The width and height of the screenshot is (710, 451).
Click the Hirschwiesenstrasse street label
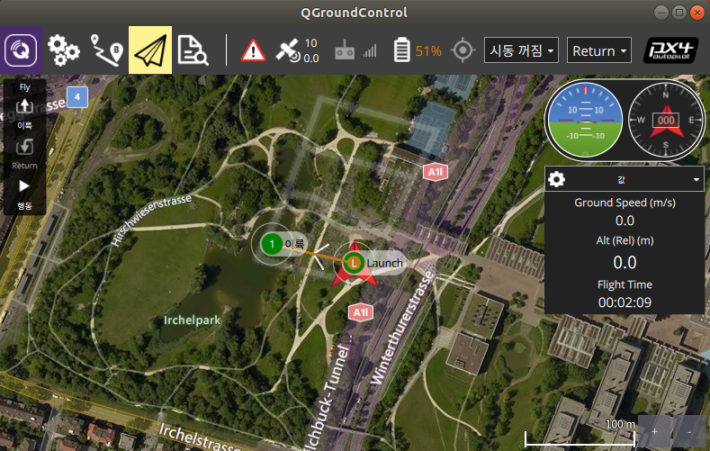tap(152, 220)
